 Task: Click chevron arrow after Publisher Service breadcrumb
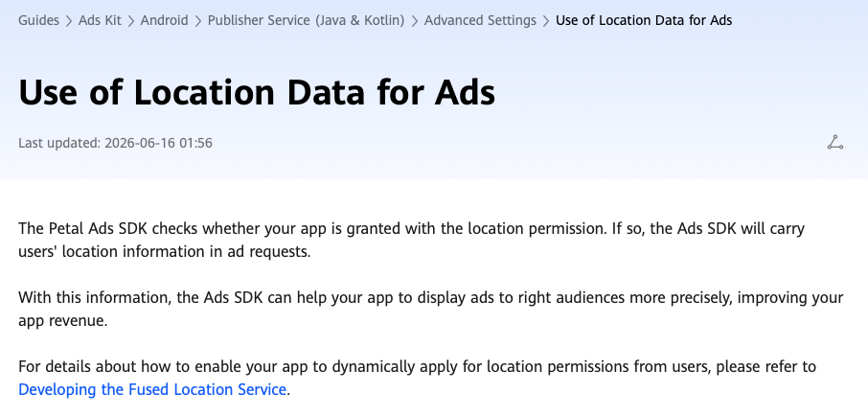coord(415,21)
